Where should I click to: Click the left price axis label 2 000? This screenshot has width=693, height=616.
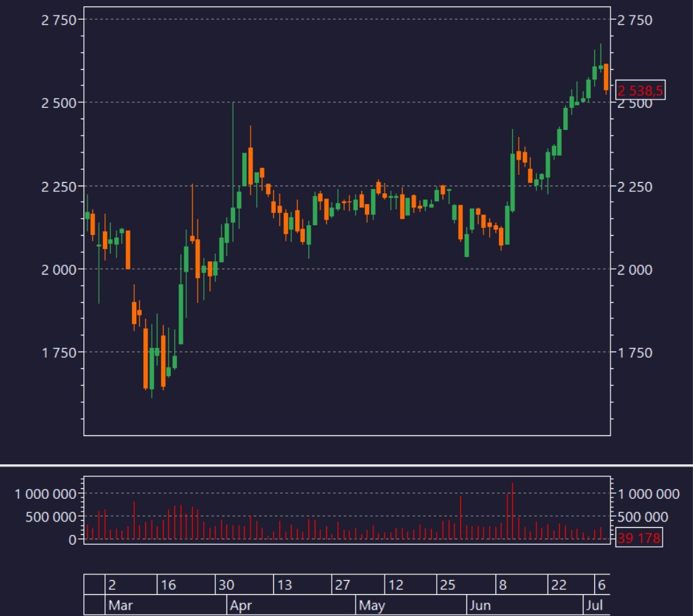tap(59, 270)
